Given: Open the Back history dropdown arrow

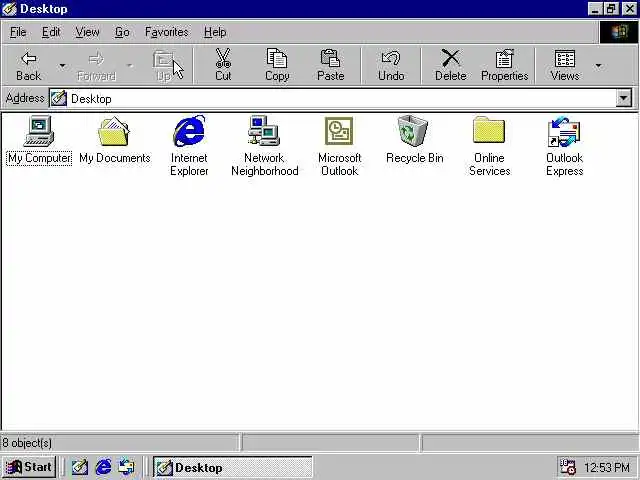Looking at the screenshot, I should point(62,66).
